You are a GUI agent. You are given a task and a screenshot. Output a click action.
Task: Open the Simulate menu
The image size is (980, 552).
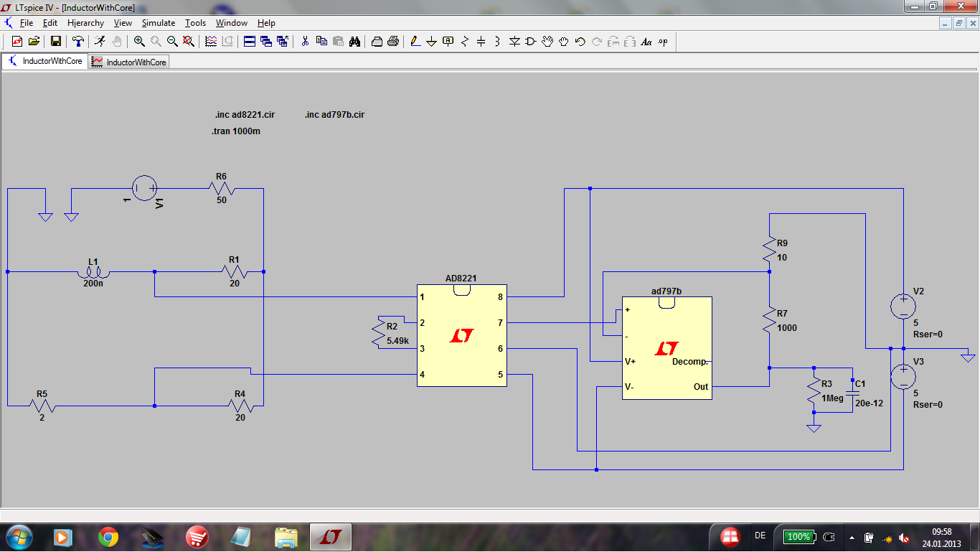159,23
